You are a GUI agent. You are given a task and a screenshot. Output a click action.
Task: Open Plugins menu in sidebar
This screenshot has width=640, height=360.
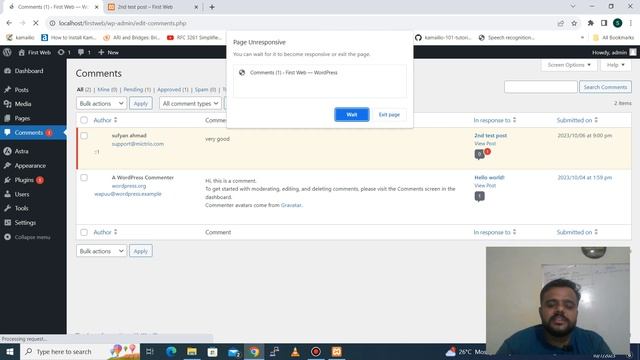coord(24,180)
